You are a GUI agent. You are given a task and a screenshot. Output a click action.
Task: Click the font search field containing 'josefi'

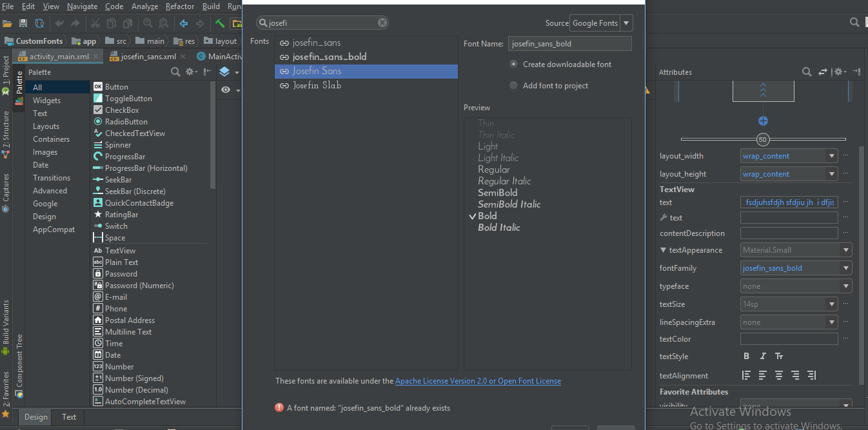322,23
